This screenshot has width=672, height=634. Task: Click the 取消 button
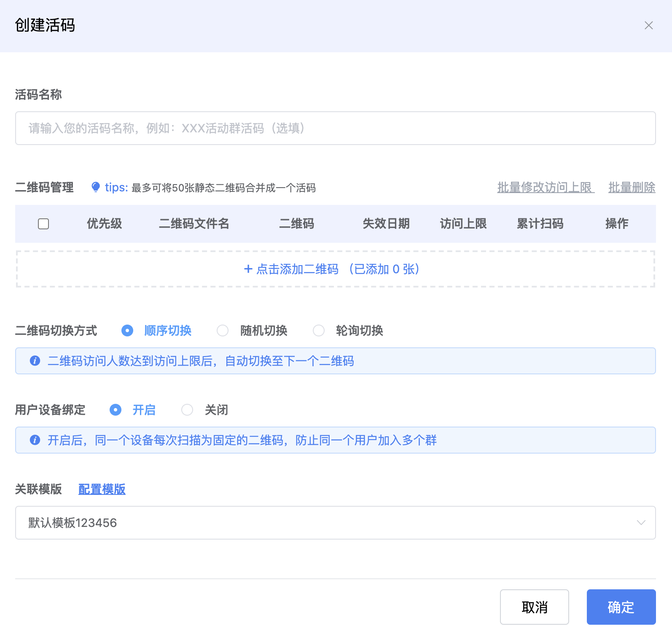click(534, 607)
